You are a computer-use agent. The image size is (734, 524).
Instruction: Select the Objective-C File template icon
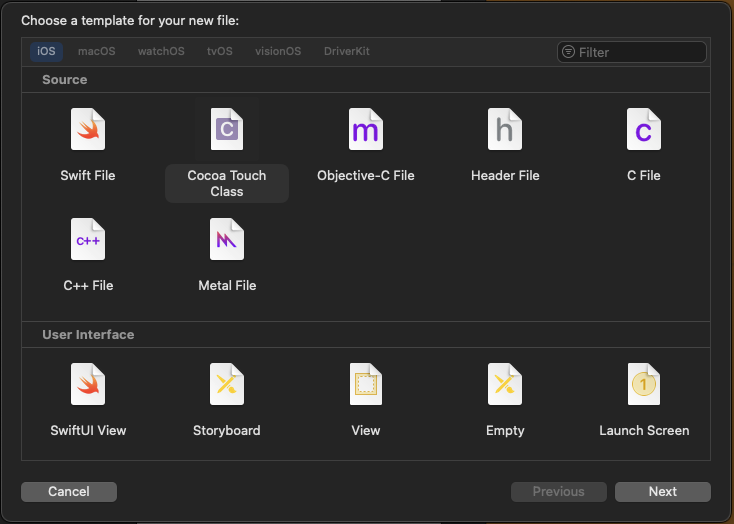point(366,129)
